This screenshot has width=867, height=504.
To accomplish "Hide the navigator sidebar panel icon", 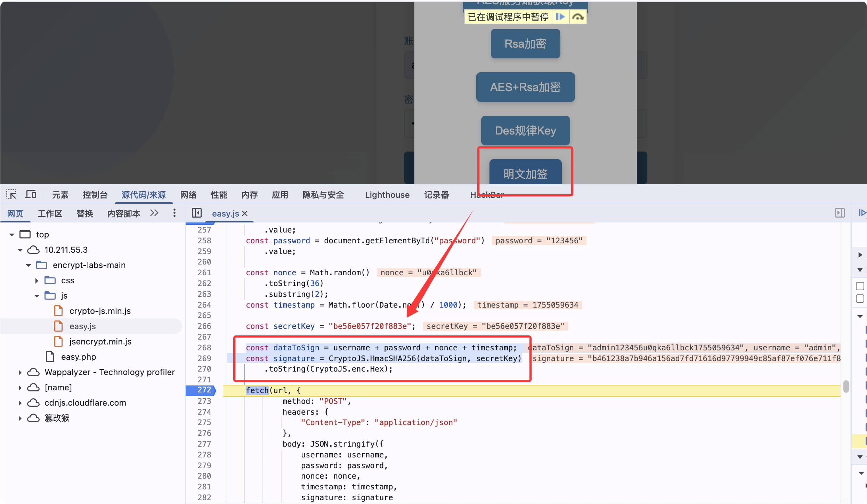I will [197, 213].
